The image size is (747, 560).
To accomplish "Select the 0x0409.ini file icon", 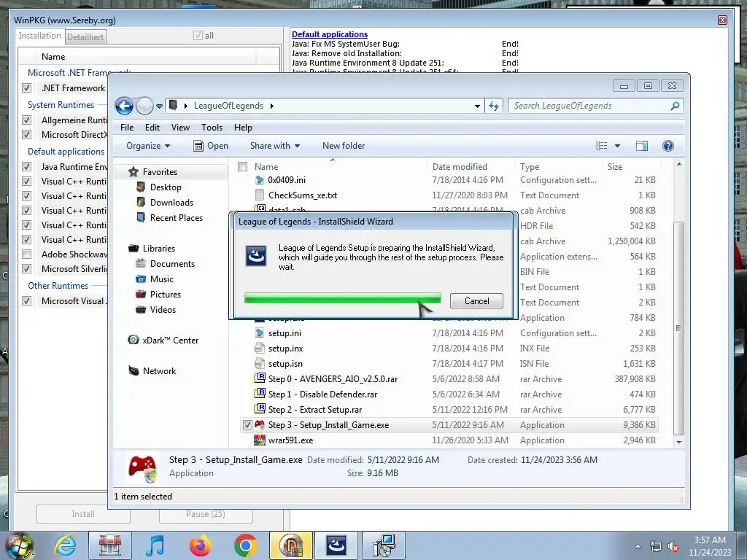I will tap(259, 180).
